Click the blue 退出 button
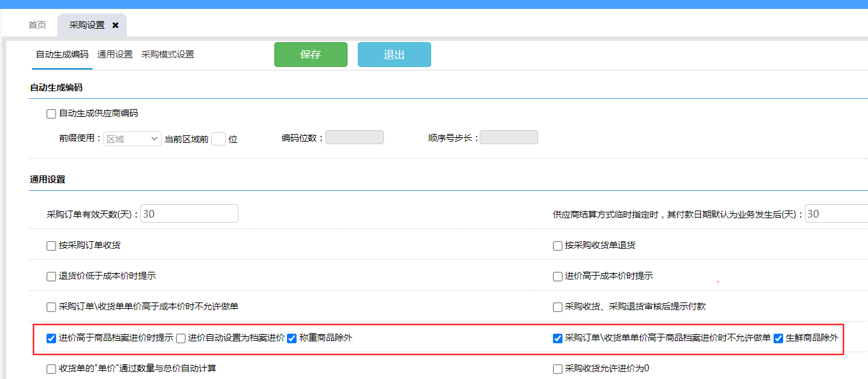Screen dimensions: 868x379 tap(394, 54)
